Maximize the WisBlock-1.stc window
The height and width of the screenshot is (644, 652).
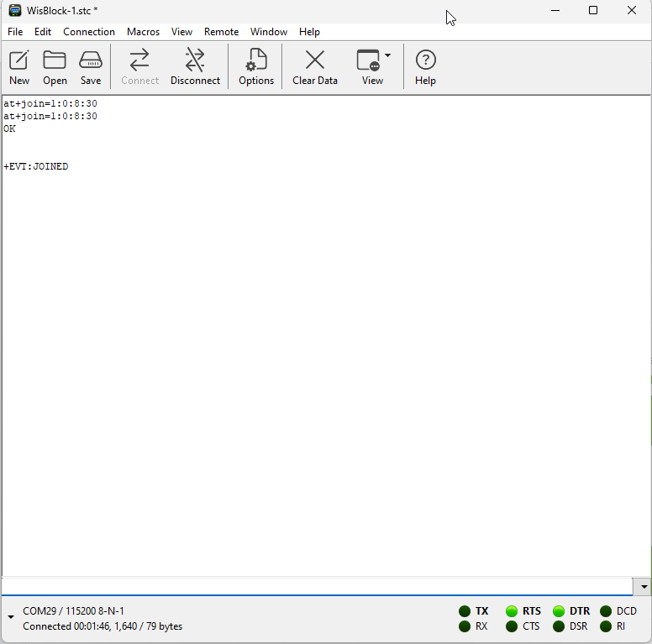pos(593,10)
